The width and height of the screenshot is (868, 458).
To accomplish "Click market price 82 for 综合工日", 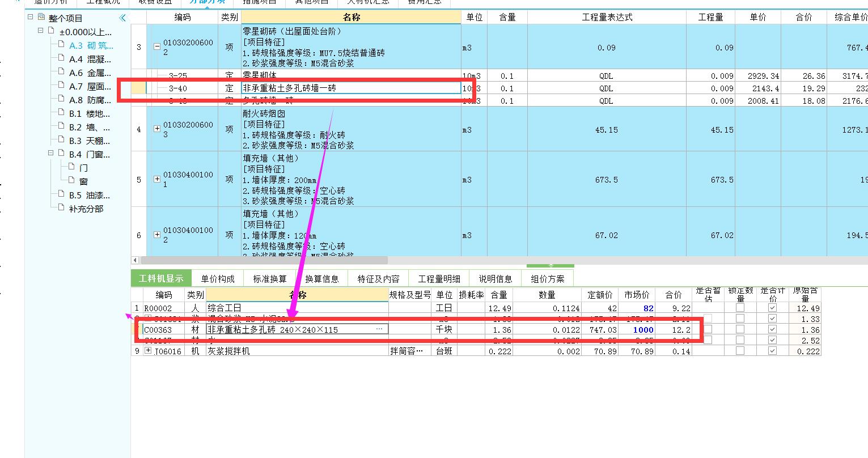I will click(636, 308).
